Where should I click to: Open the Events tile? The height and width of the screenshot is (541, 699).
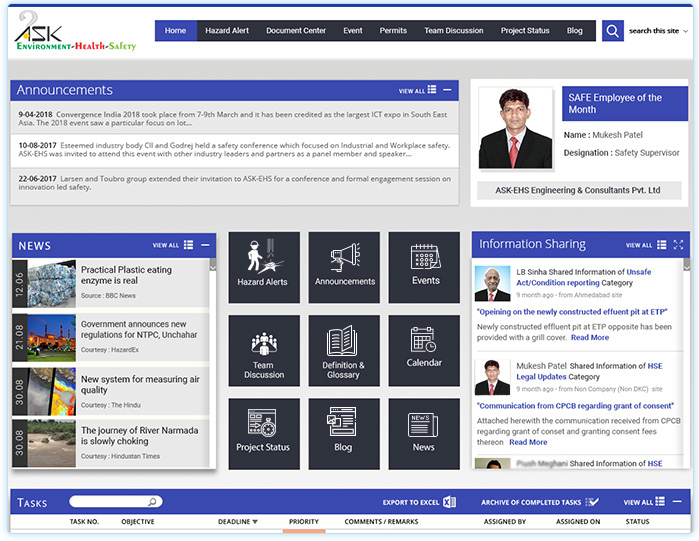[x=425, y=267]
